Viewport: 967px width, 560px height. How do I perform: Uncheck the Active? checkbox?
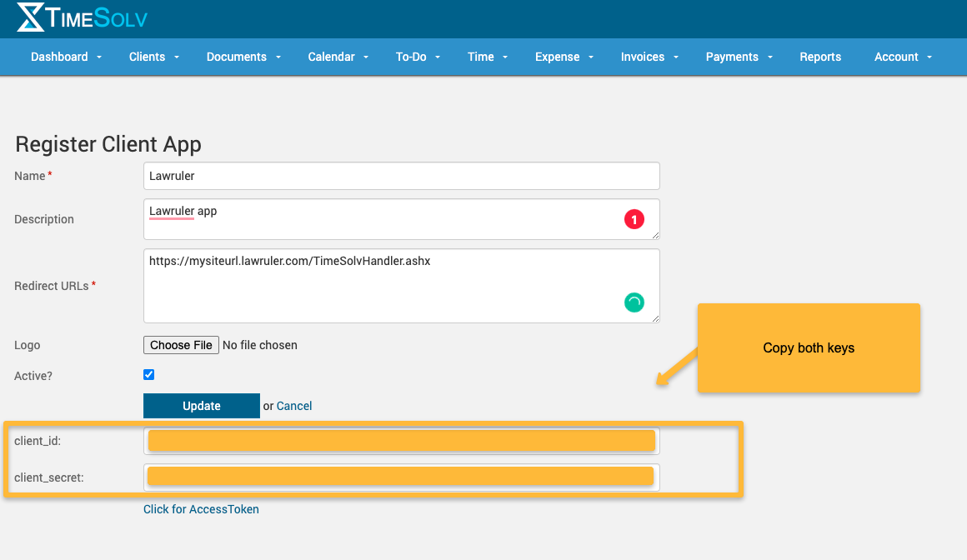[148, 375]
